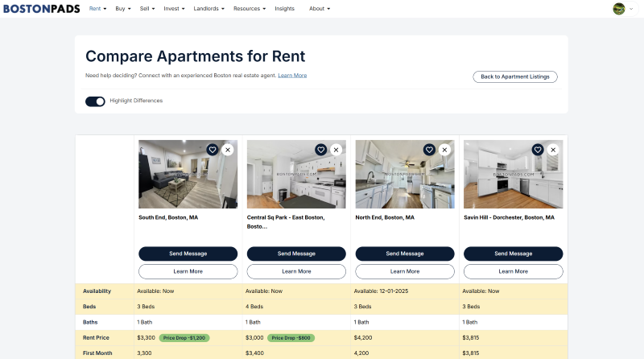Open the Savin Hill kitchen photo

point(513,174)
